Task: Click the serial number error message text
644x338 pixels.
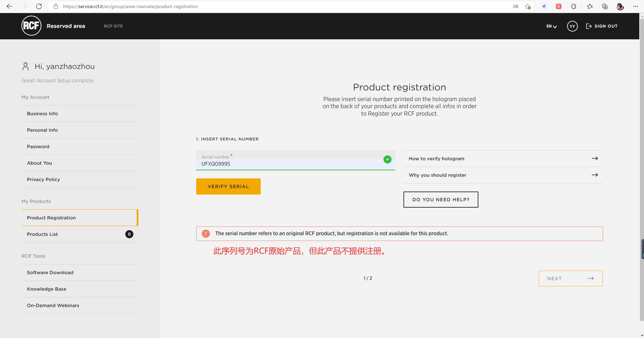Action: tap(332, 234)
